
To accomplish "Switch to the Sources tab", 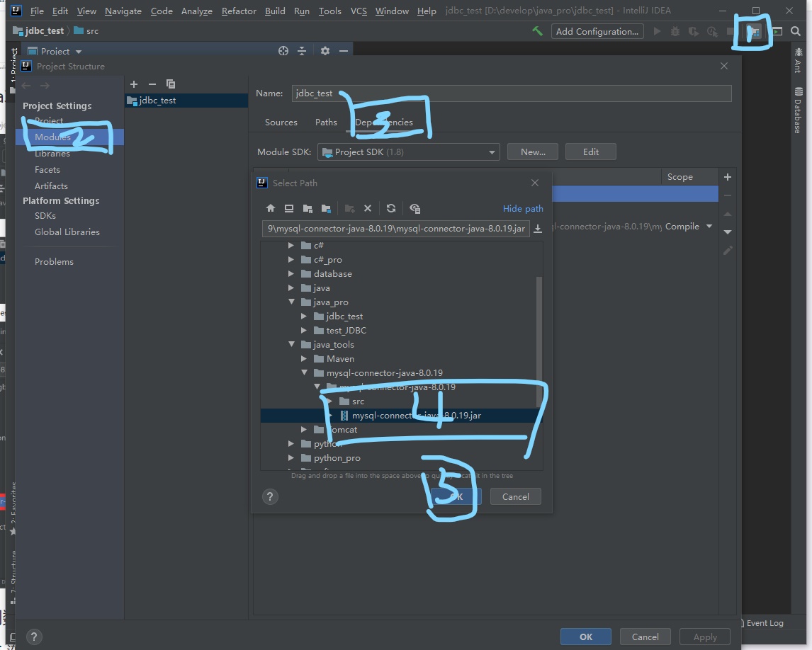I will click(281, 122).
